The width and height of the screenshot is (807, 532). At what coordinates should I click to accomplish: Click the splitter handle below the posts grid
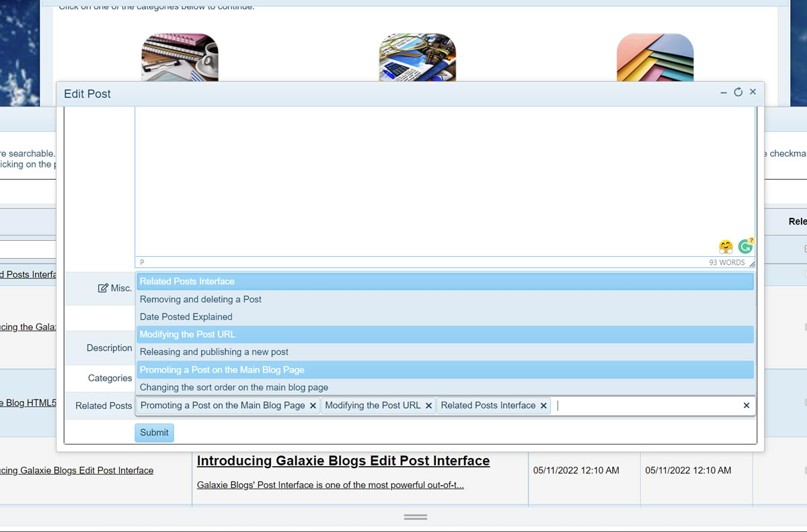416,517
